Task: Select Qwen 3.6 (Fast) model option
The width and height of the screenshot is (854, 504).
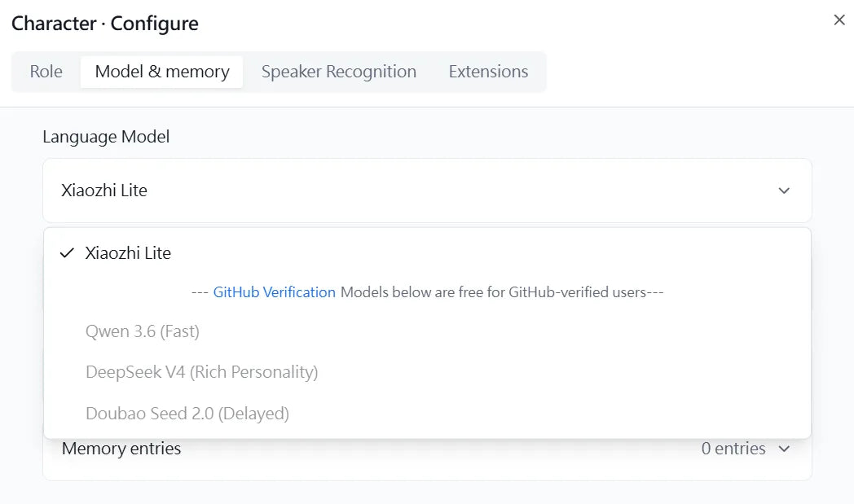Action: (427, 331)
